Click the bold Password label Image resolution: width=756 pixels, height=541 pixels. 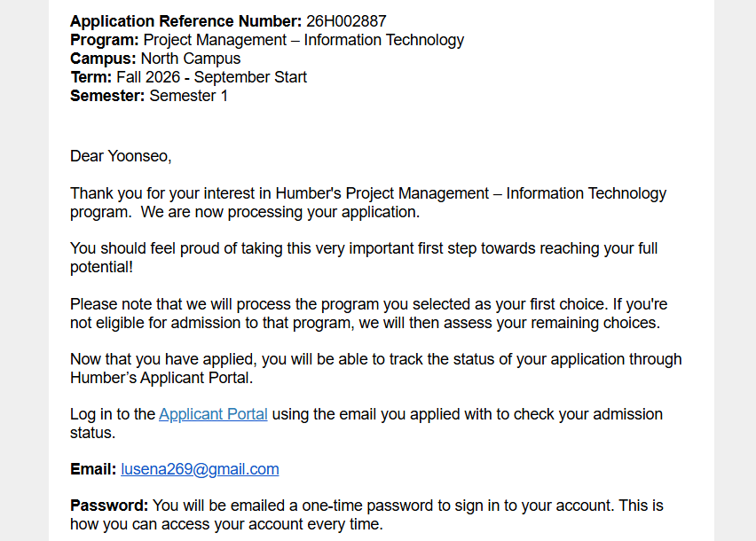pyautogui.click(x=109, y=506)
